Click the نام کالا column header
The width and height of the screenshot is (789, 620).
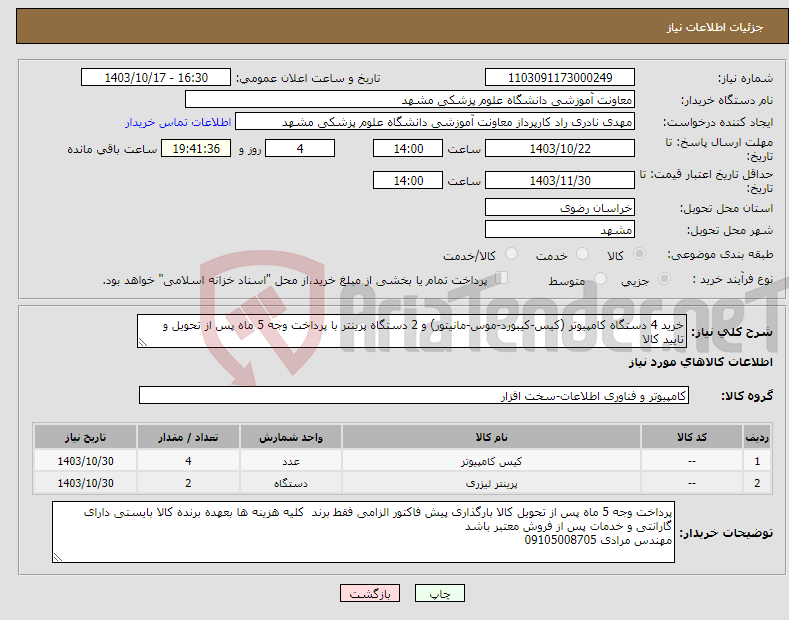pyautogui.click(x=491, y=437)
